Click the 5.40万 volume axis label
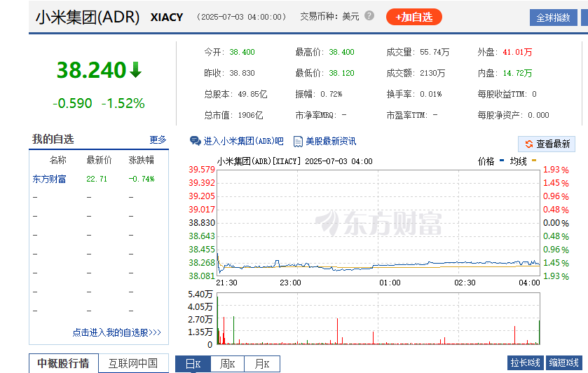Image resolution: width=588 pixels, height=373 pixels. click(x=200, y=294)
